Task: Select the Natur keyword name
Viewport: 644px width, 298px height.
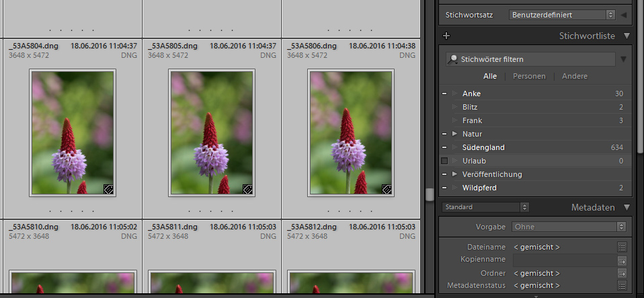Action: click(472, 134)
